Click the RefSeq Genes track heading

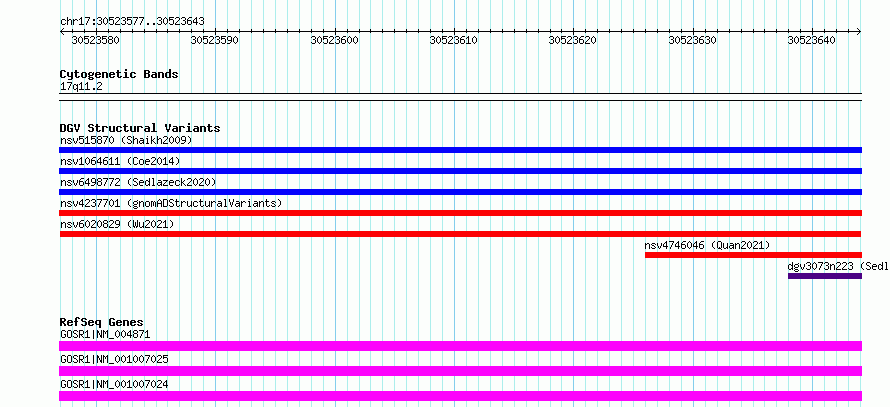point(102,322)
